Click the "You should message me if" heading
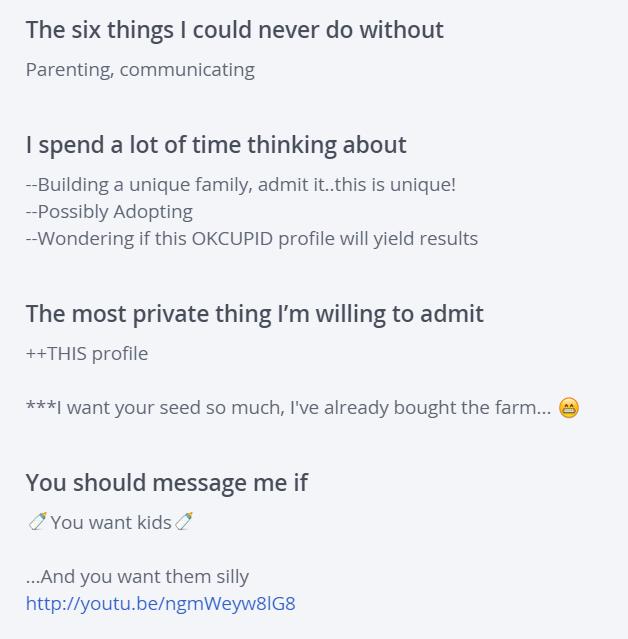Screen dimensions: 628x639 [x=166, y=483]
